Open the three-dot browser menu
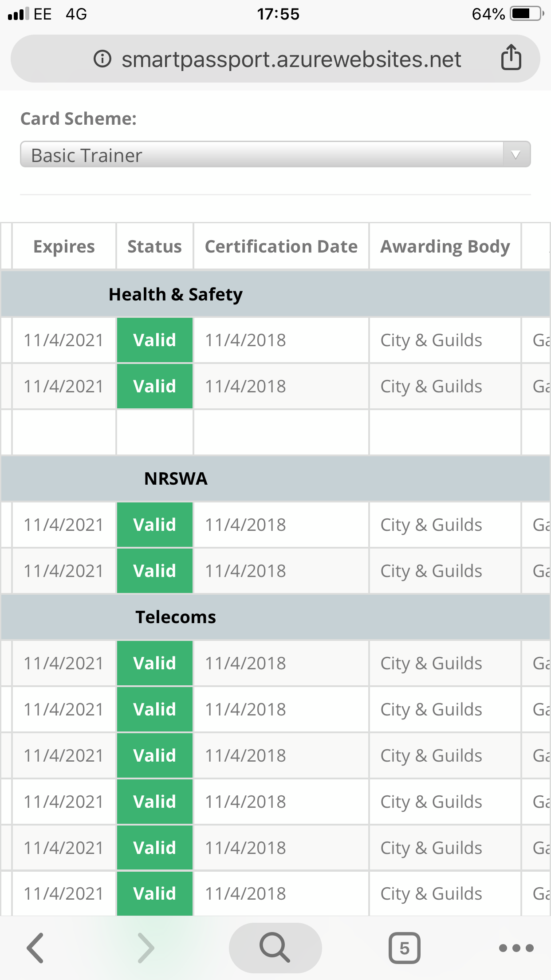 pos(516,948)
